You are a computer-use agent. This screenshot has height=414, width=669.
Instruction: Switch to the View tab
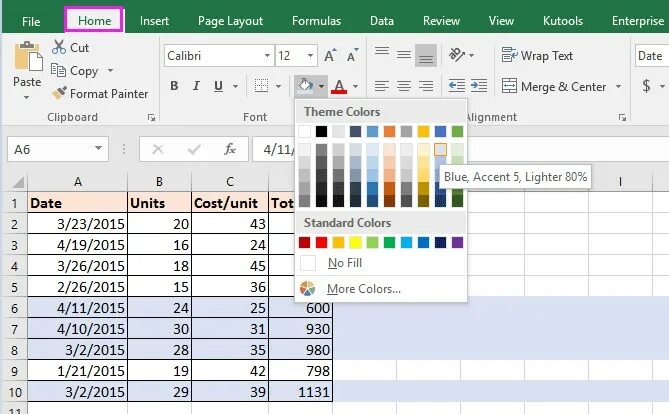coord(501,21)
